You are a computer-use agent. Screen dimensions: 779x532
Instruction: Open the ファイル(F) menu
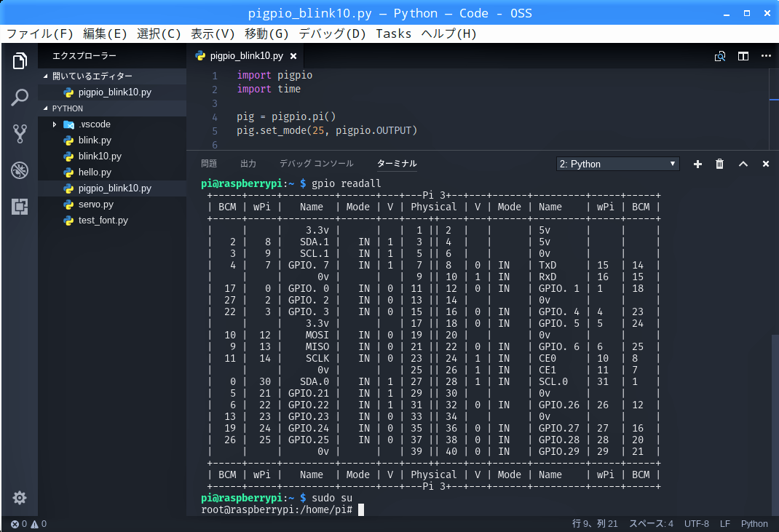click(x=40, y=33)
